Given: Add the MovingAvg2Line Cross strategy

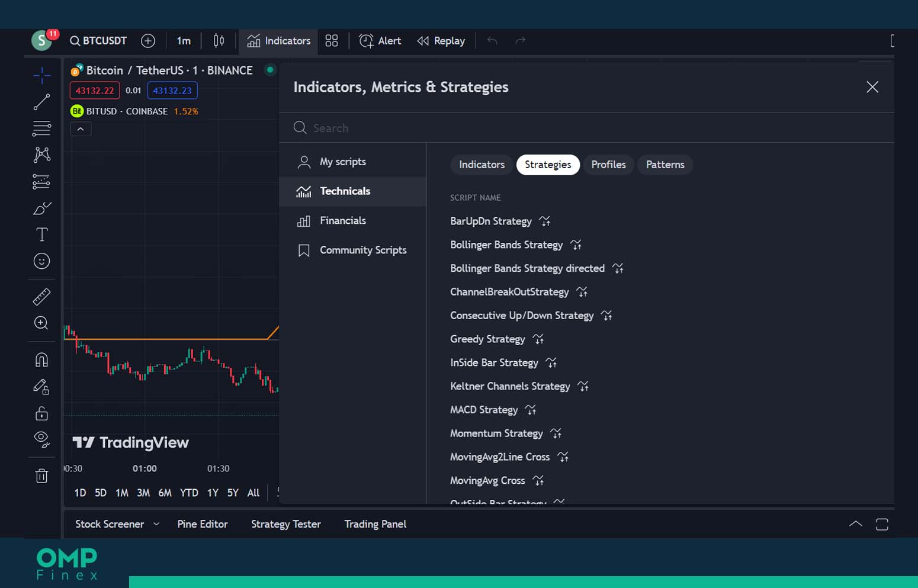Looking at the screenshot, I should point(500,457).
